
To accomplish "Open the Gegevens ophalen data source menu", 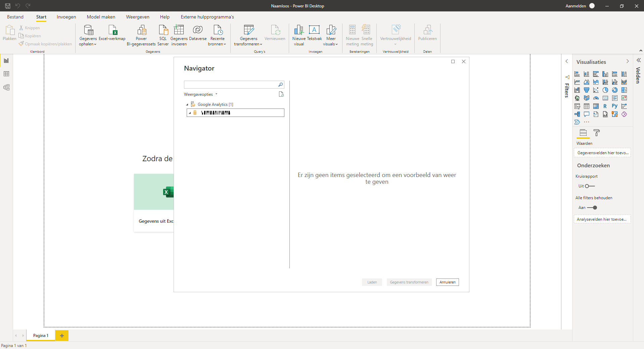I will (88, 35).
